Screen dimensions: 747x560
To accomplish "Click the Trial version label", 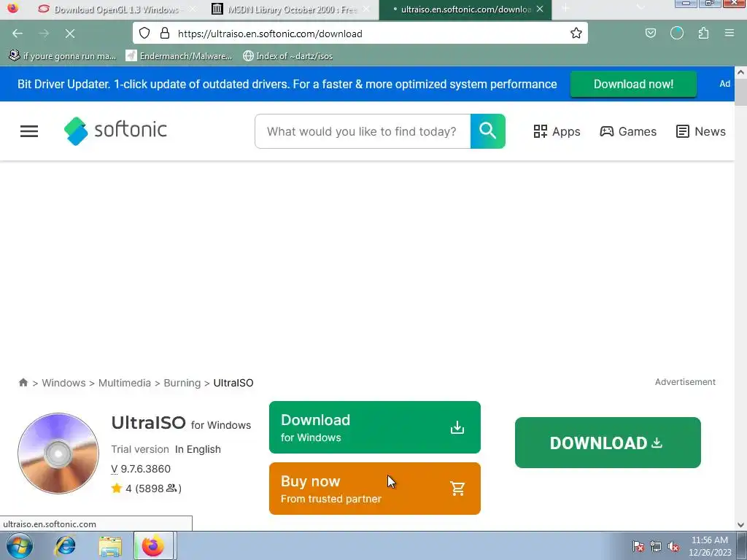I will 140,449.
